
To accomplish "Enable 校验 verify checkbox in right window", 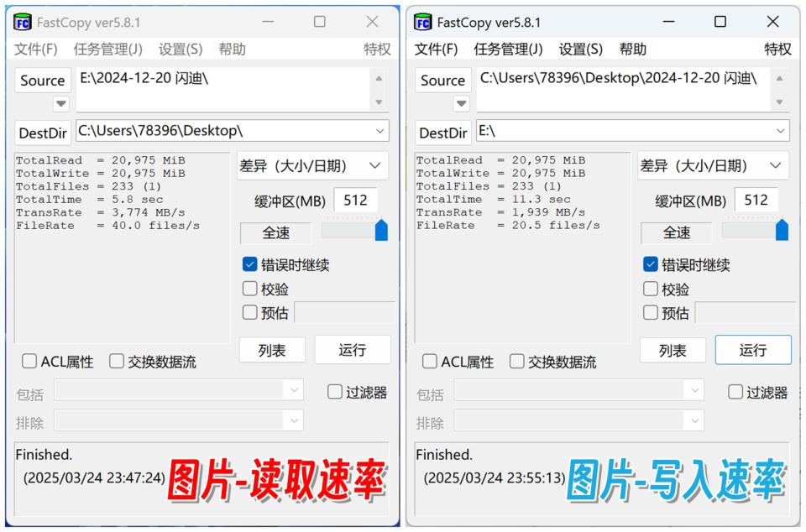I will pyautogui.click(x=650, y=289).
